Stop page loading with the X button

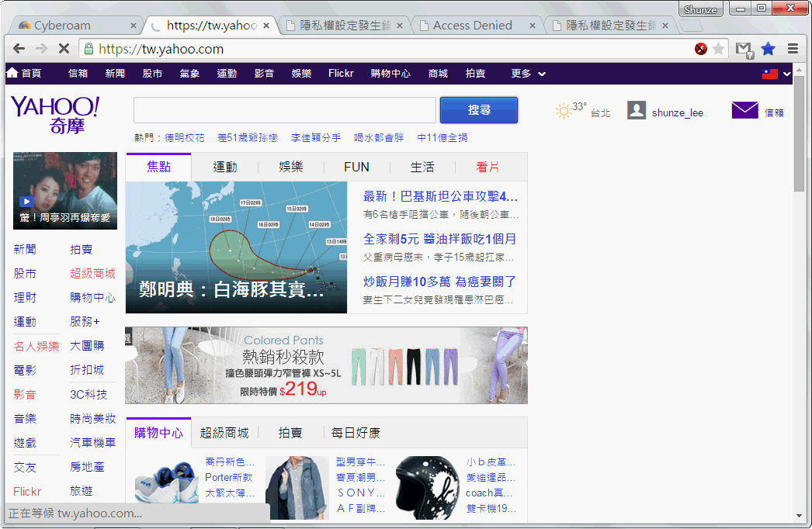pos(64,49)
